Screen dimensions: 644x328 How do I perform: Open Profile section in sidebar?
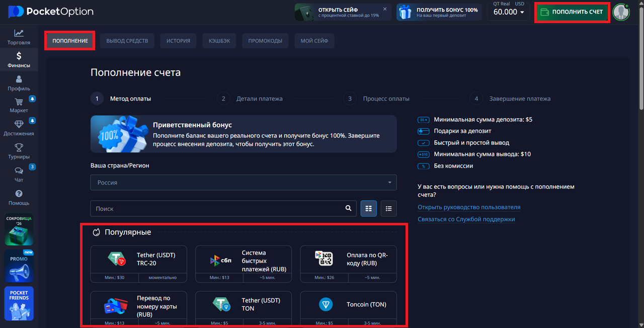(x=19, y=83)
